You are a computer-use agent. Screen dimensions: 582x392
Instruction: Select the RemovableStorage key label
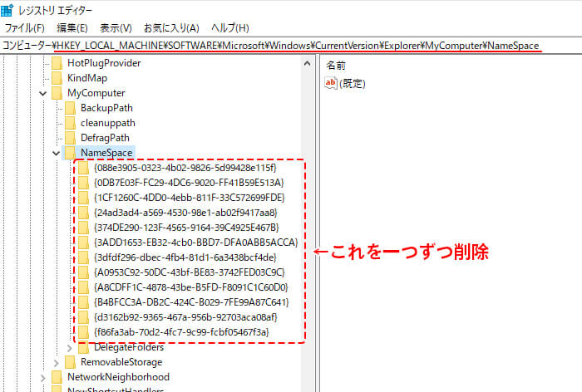tap(121, 362)
